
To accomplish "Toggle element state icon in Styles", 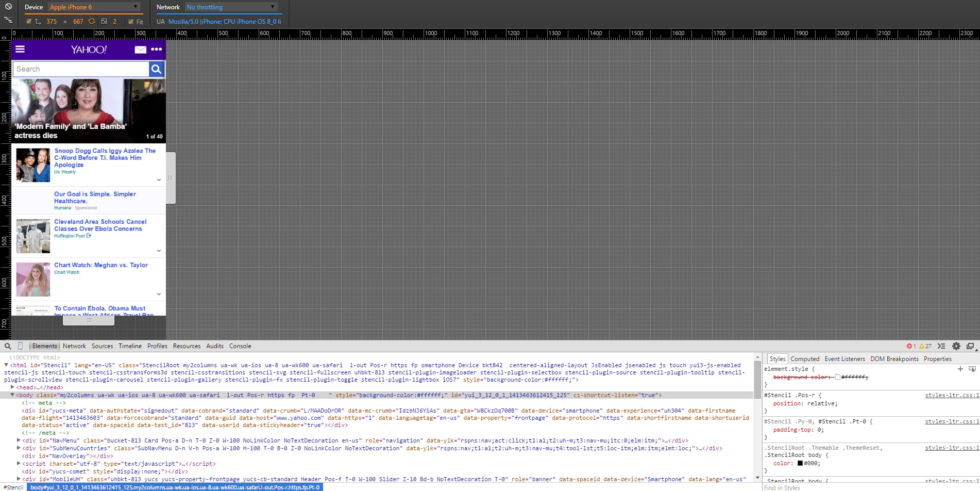I will tap(972, 369).
